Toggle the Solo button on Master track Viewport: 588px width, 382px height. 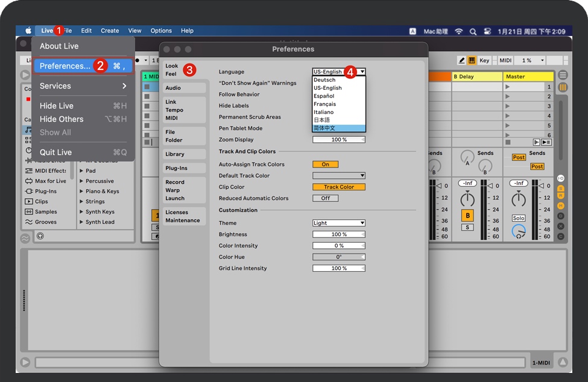coord(519,218)
